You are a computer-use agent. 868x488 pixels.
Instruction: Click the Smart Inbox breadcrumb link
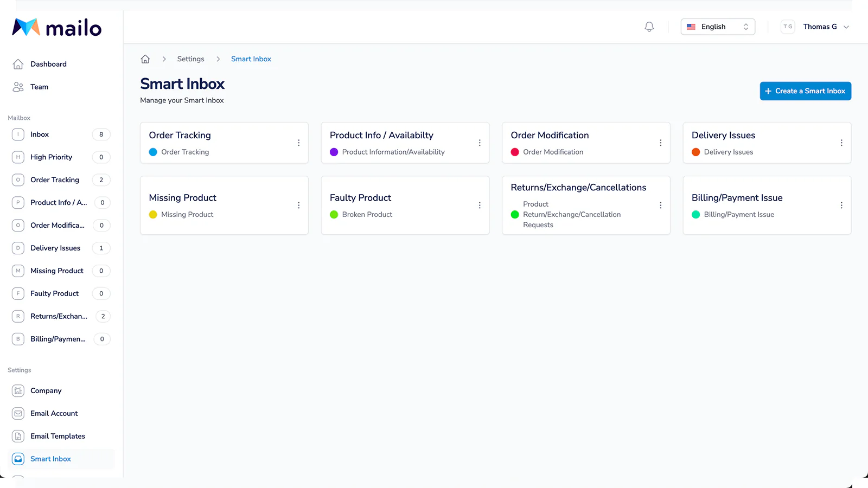[x=251, y=59]
